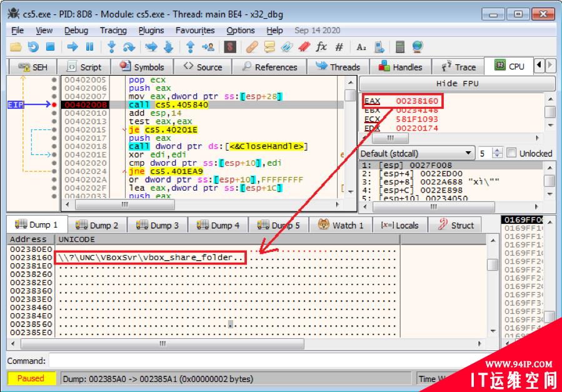562x392 pixels.
Task: Select the CPU tab
Action: click(509, 66)
